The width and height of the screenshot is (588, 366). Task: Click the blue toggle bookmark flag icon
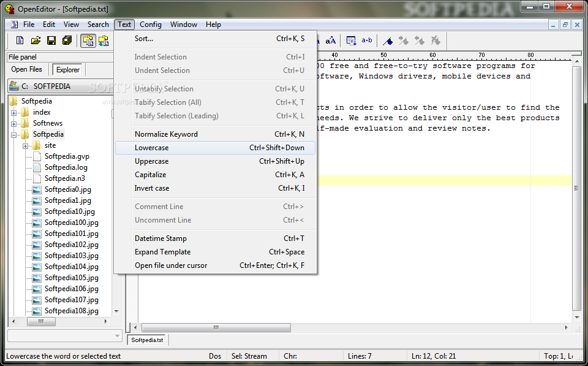tap(388, 40)
